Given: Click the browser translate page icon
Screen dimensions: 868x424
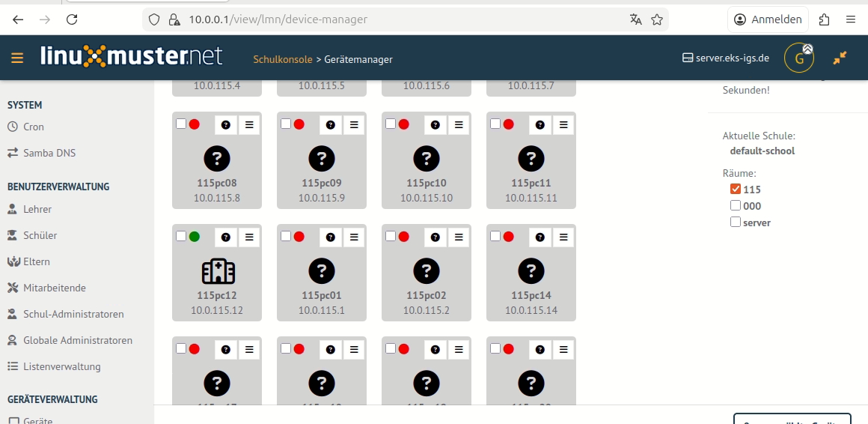Looking at the screenshot, I should click(x=635, y=19).
